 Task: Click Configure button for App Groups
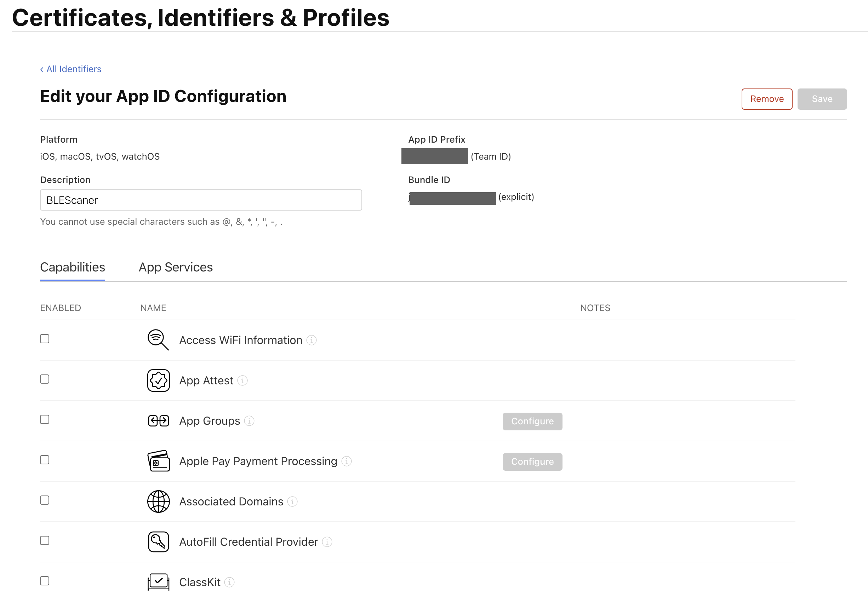[532, 421]
